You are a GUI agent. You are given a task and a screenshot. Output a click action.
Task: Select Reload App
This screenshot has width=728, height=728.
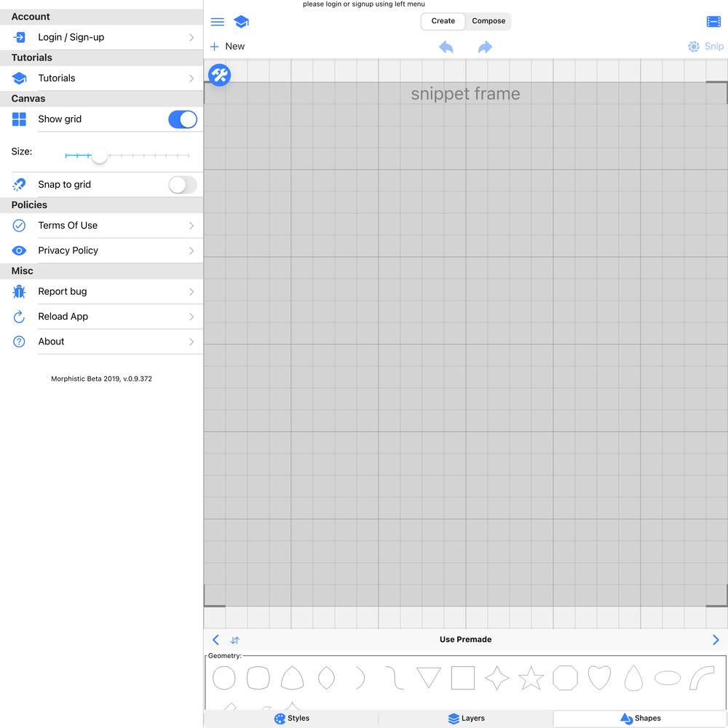pos(102,317)
